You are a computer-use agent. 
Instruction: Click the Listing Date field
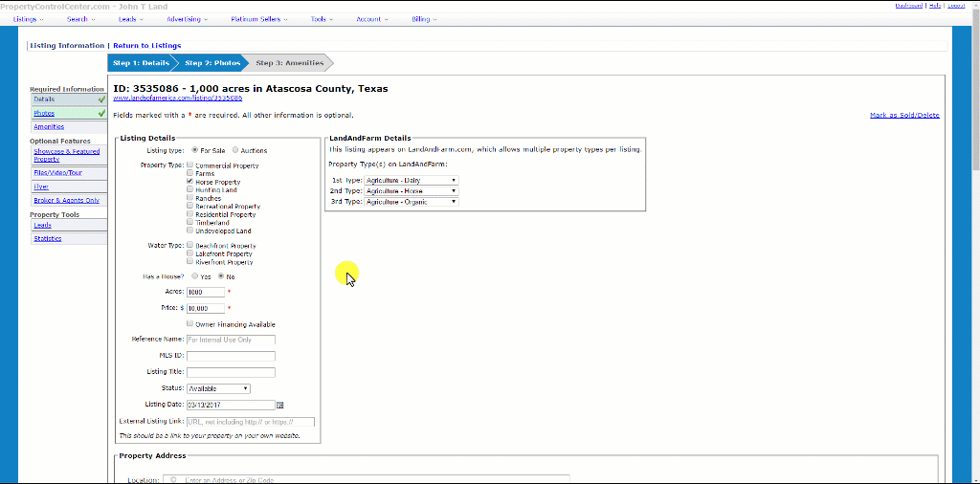(x=232, y=405)
